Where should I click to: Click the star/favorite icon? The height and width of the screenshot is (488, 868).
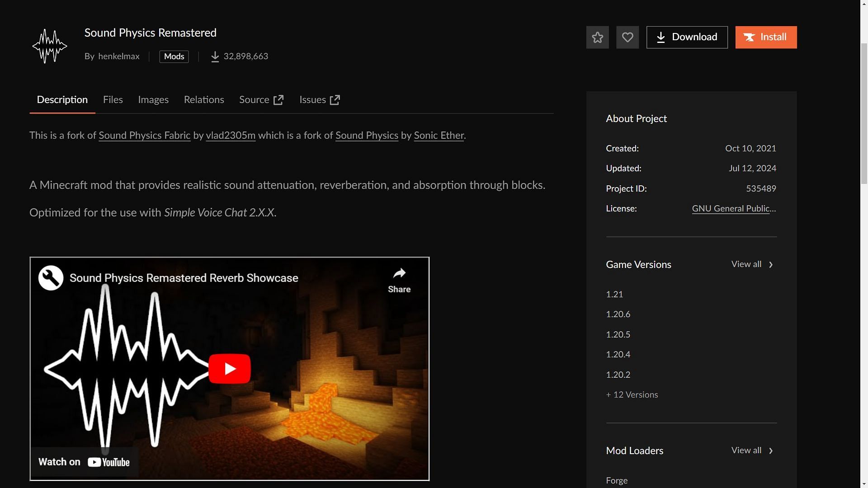[x=597, y=37]
